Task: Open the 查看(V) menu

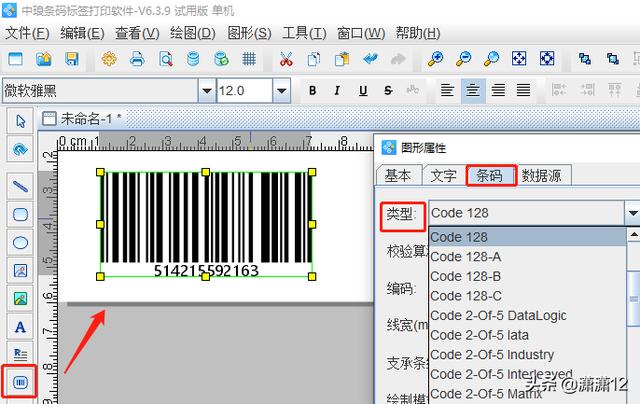Action: [137, 33]
